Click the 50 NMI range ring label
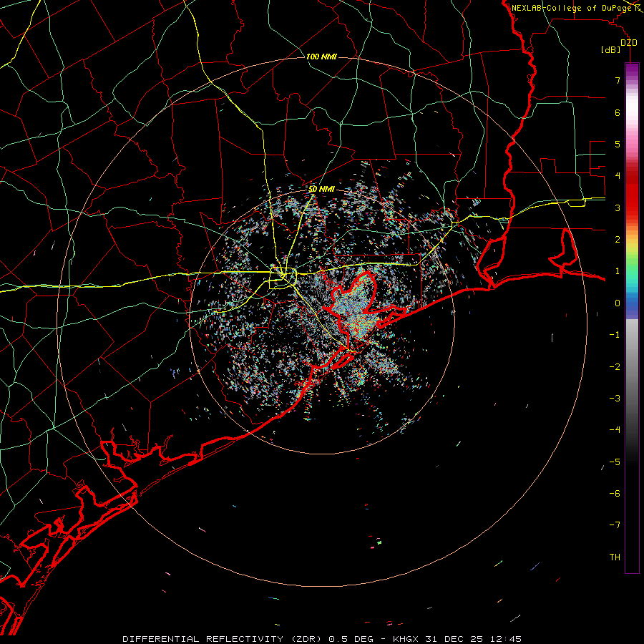 (x=321, y=189)
